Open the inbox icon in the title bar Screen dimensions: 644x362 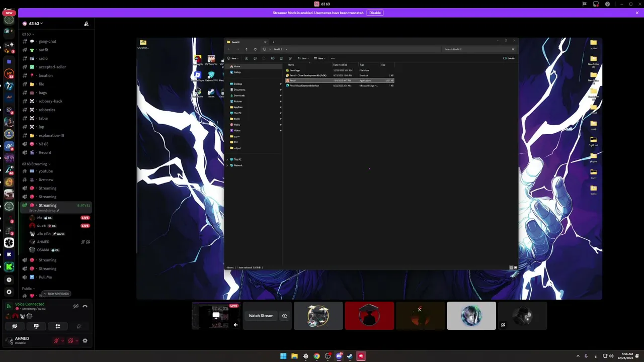[x=596, y=4]
